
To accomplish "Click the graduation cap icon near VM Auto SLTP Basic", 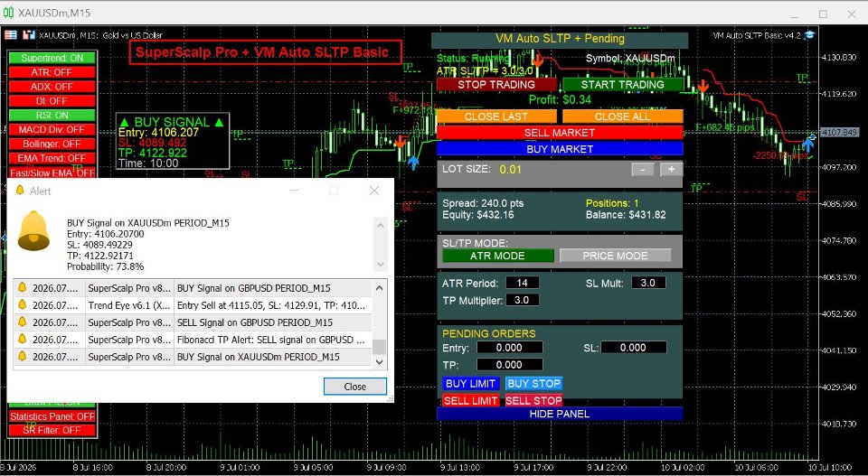I will (x=809, y=35).
